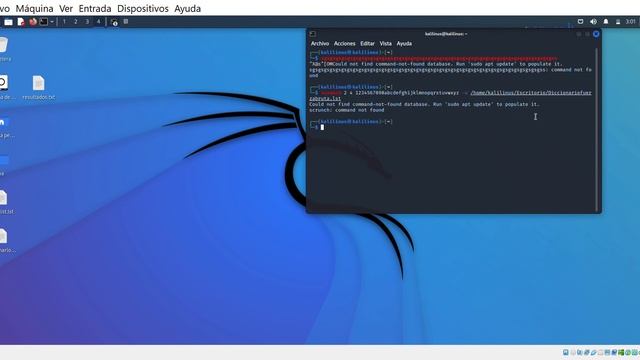This screenshot has width=640, height=360.
Task: Switch to workspace 3
Action: [87, 22]
